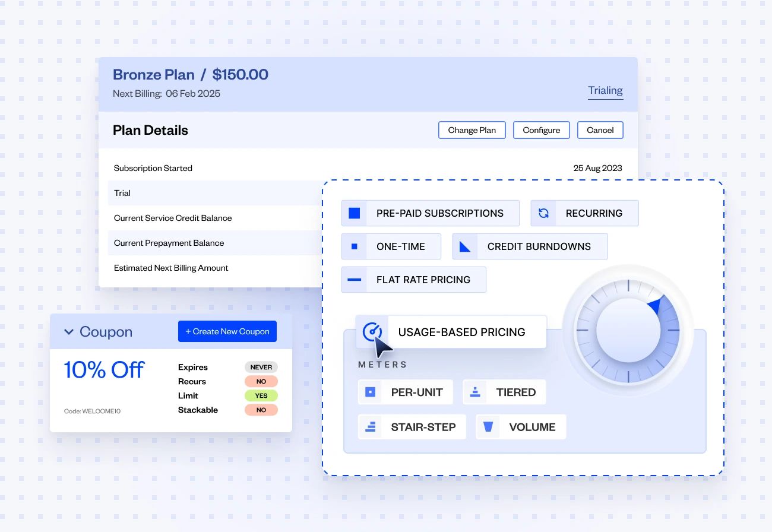Image resolution: width=772 pixels, height=532 pixels.
Task: Open the Trialing status link
Action: point(605,90)
